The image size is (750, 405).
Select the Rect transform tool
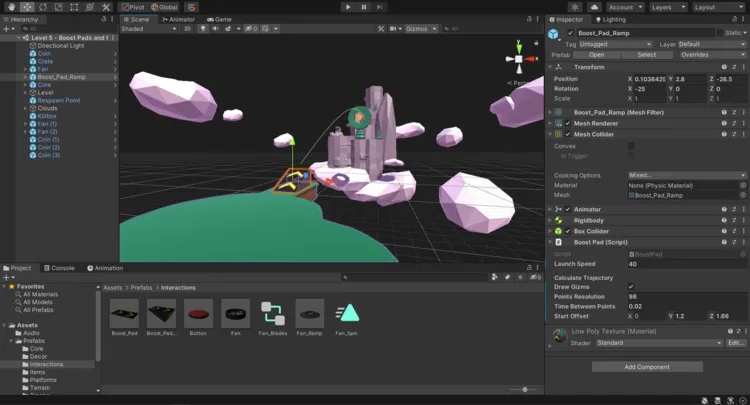click(x=73, y=7)
